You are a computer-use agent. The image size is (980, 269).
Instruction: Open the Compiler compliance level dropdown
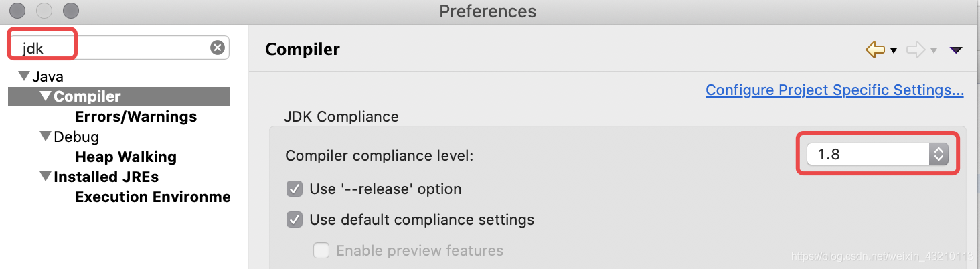click(877, 155)
